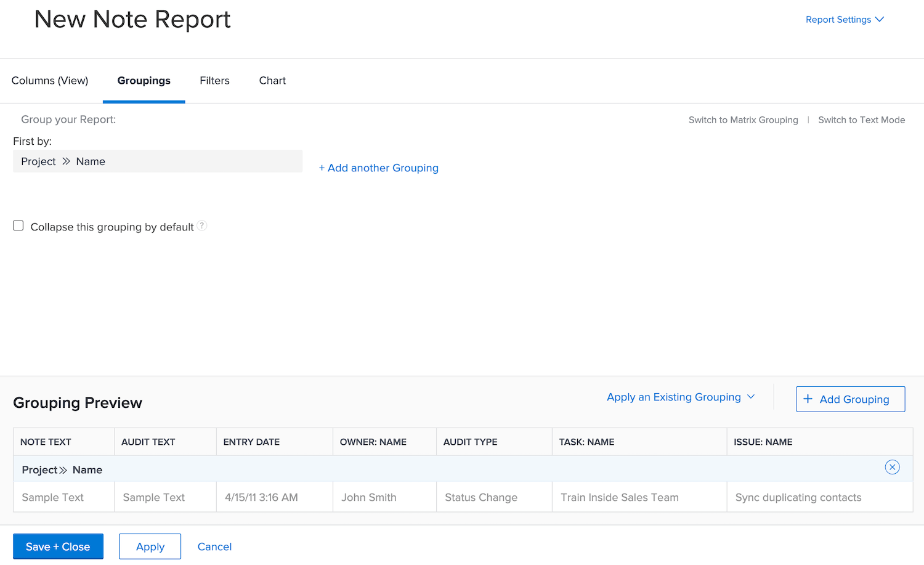Image resolution: width=924 pixels, height=565 pixels.
Task: Open the Report Settings dropdown
Action: [x=838, y=19]
